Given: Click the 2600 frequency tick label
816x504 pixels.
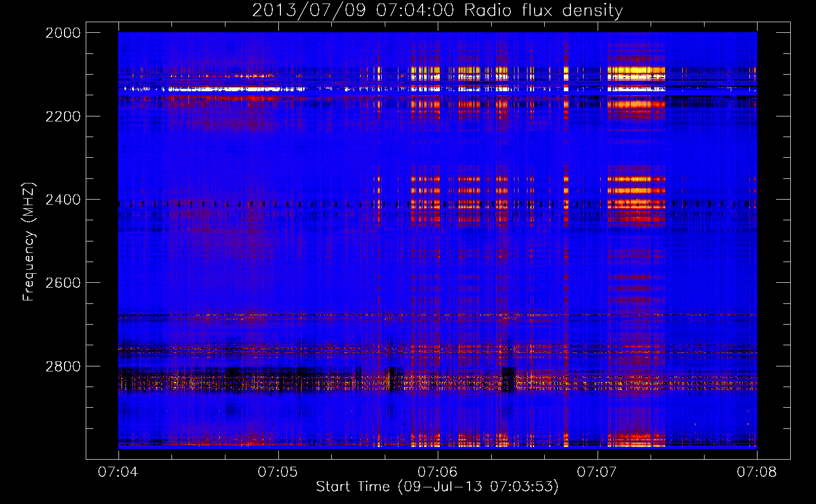Looking at the screenshot, I should pyautogui.click(x=63, y=283).
